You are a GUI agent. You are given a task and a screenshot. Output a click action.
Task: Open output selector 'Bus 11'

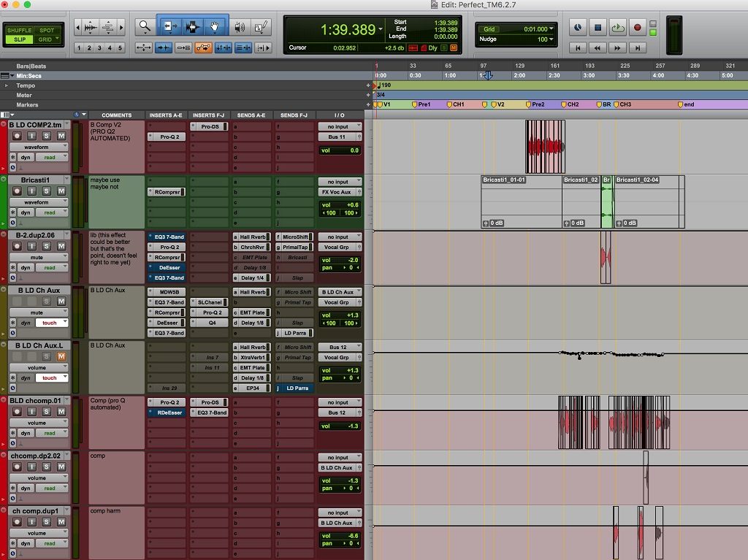tap(340, 137)
